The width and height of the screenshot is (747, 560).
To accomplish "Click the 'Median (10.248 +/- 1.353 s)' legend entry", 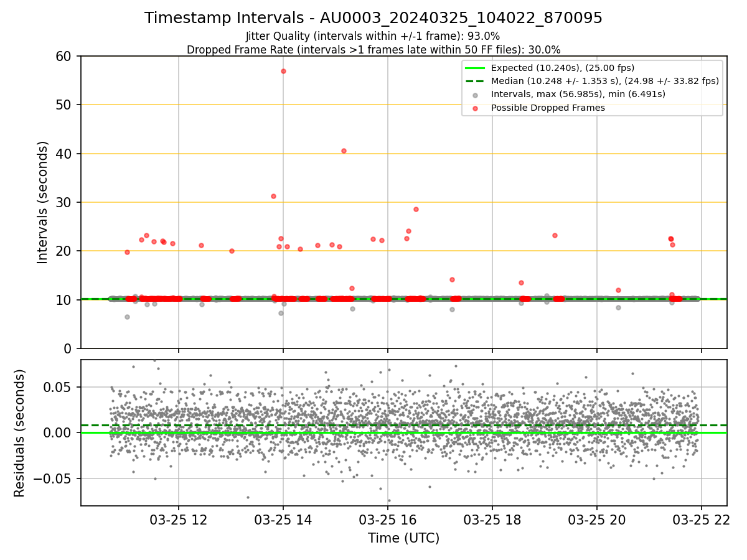I will [605, 81].
